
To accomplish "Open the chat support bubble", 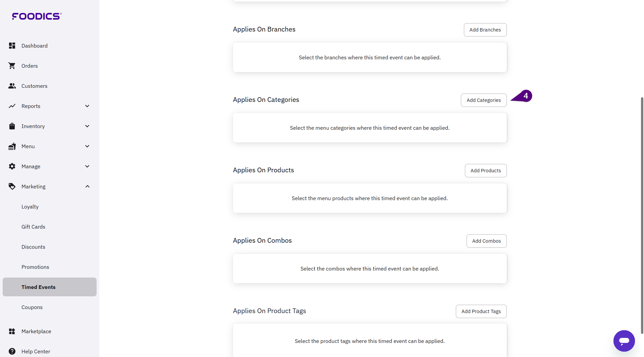I will coord(624,341).
